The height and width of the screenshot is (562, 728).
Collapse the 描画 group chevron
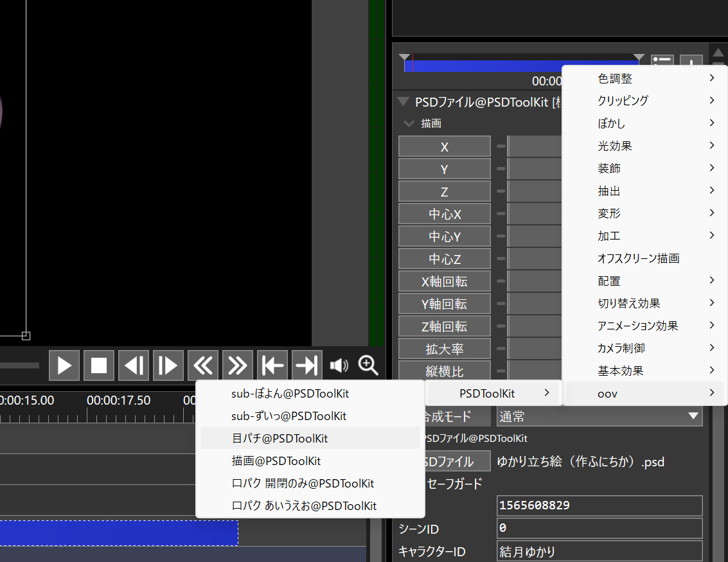point(409,123)
